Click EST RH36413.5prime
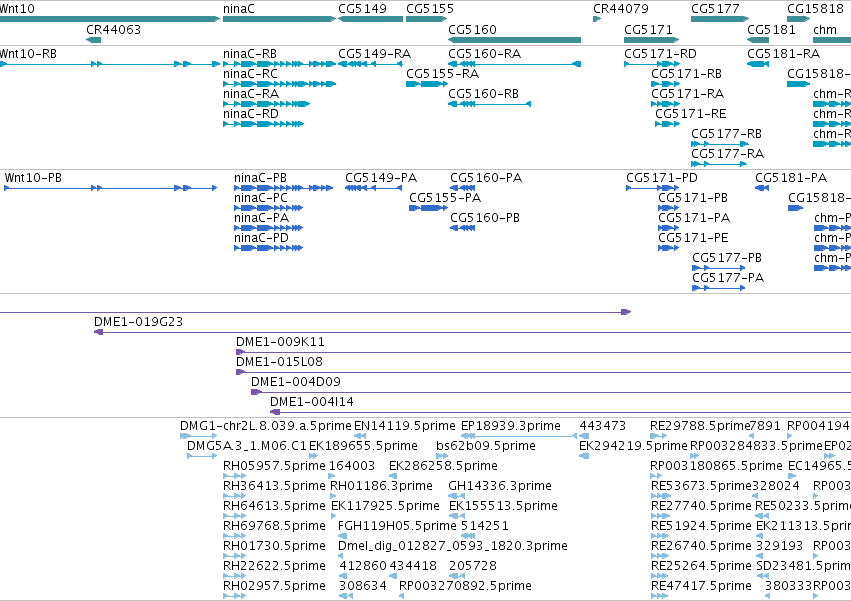 pos(275,486)
